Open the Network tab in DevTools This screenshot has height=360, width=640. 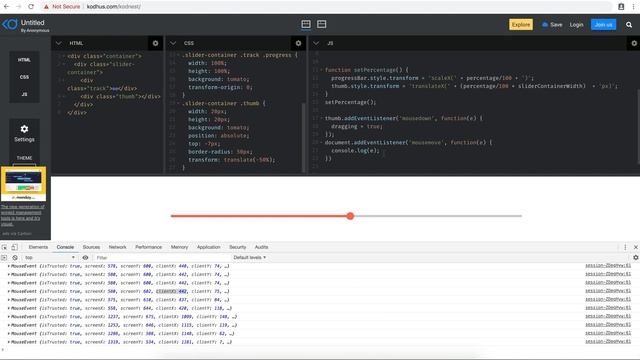coord(118,247)
